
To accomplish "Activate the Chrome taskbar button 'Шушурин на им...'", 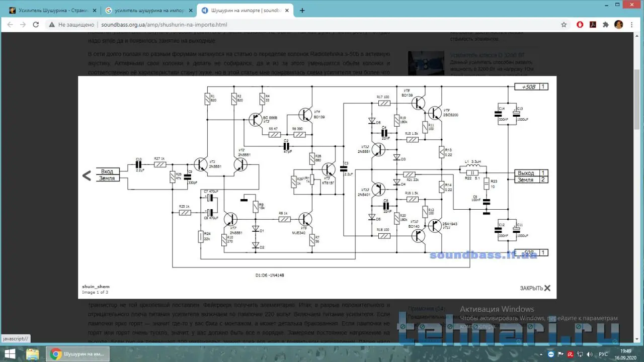I will (x=78, y=354).
